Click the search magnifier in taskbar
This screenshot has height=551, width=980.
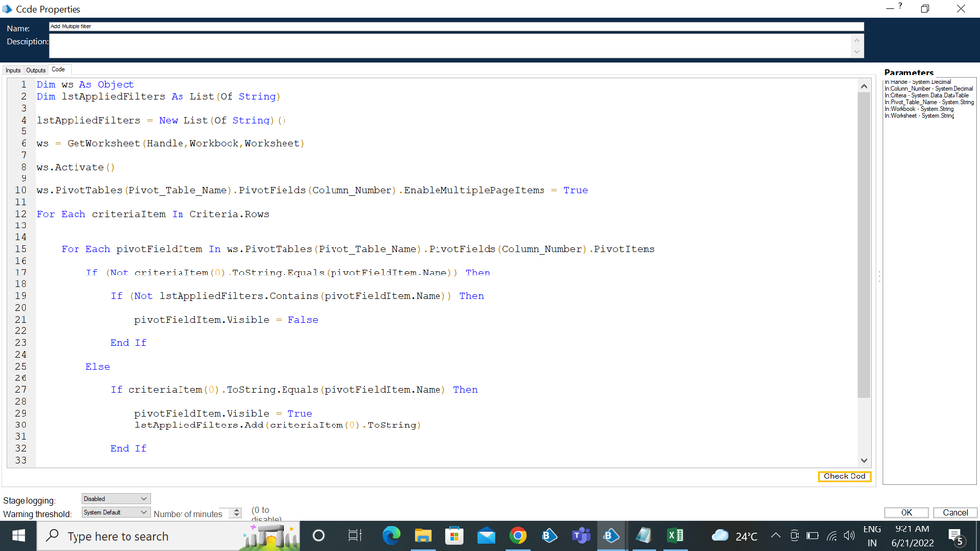(x=53, y=536)
